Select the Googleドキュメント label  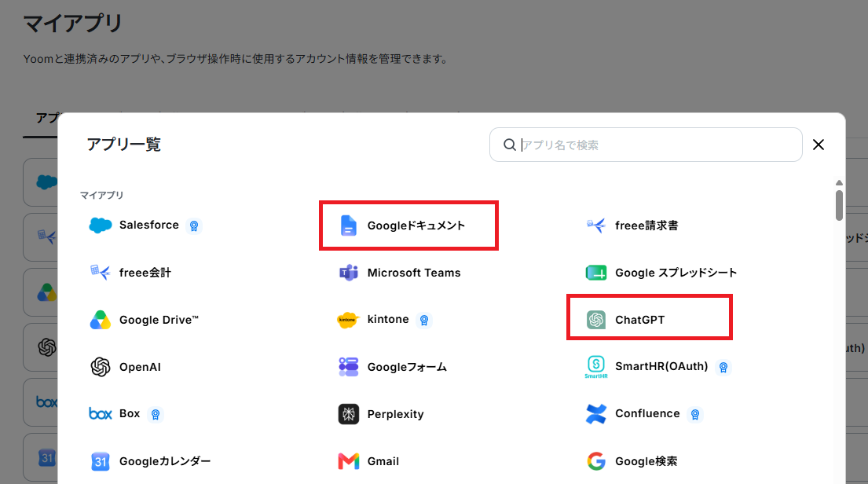click(x=416, y=225)
